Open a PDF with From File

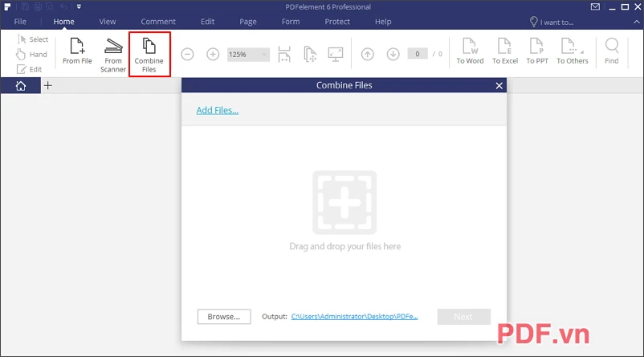pyautogui.click(x=77, y=51)
